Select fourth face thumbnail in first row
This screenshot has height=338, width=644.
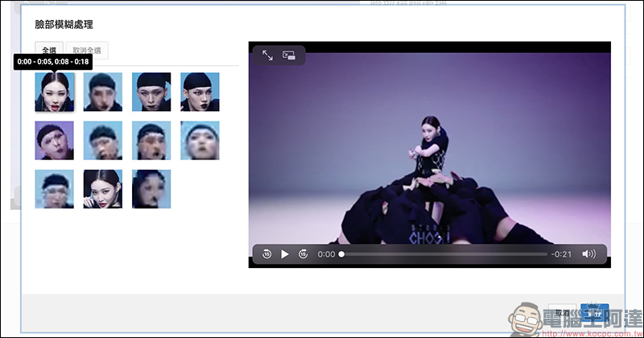click(x=200, y=92)
